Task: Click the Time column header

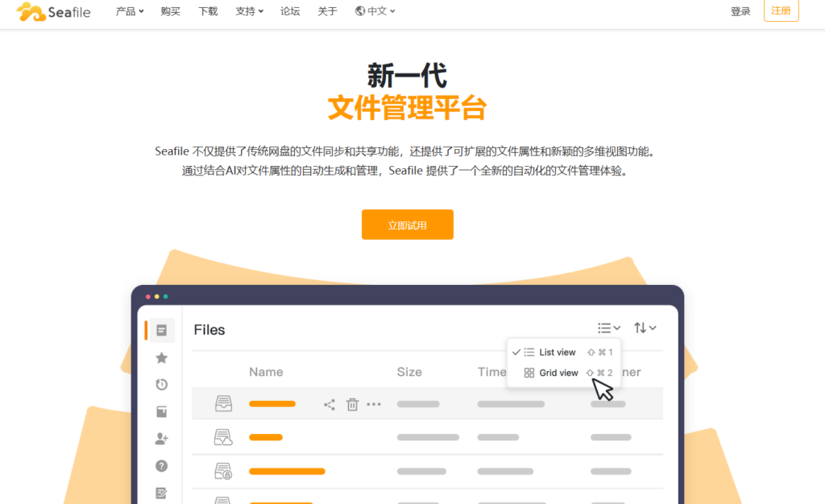Action: pos(492,372)
